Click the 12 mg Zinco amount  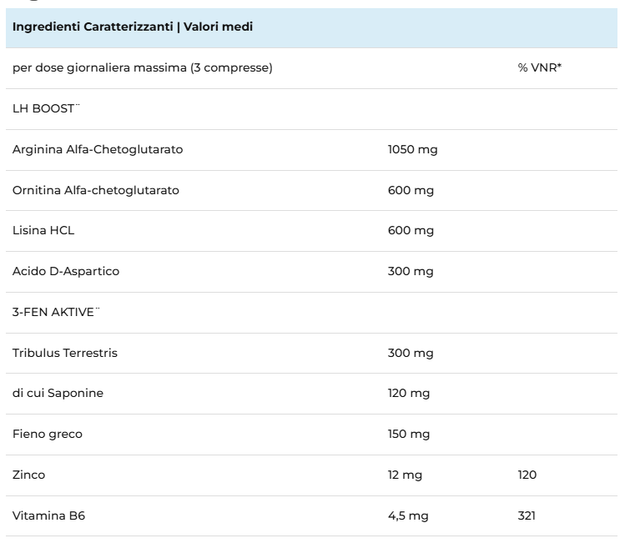(405, 475)
